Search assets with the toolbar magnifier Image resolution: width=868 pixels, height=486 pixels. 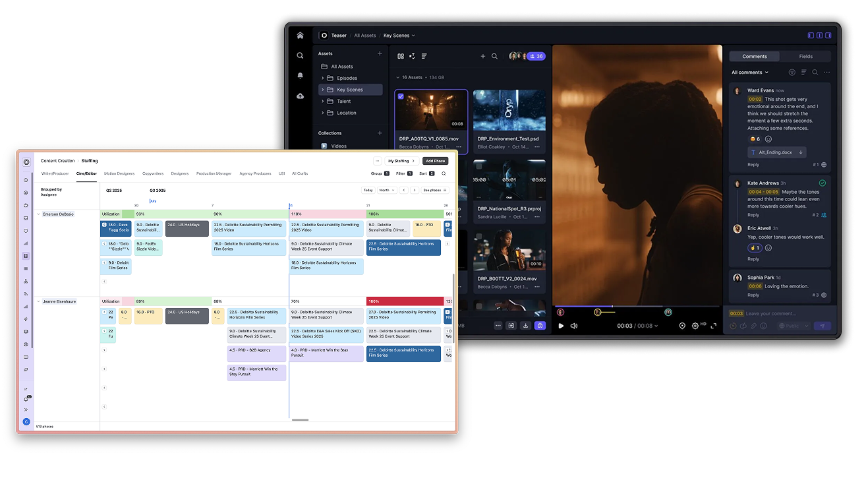coord(494,57)
